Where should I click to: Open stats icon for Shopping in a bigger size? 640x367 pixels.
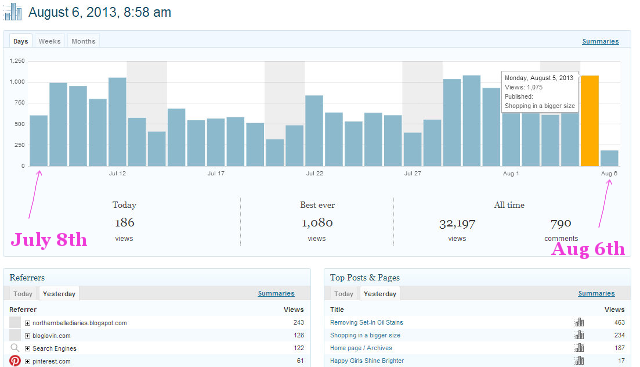point(579,335)
